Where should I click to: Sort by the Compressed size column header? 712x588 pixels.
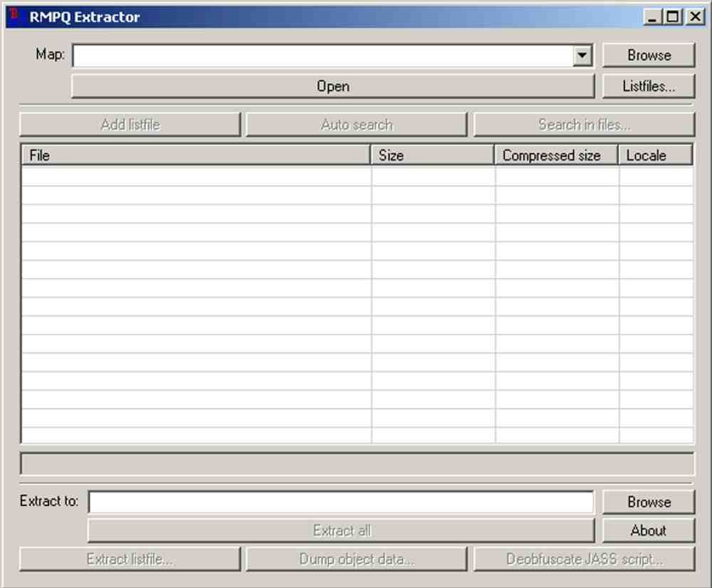556,155
